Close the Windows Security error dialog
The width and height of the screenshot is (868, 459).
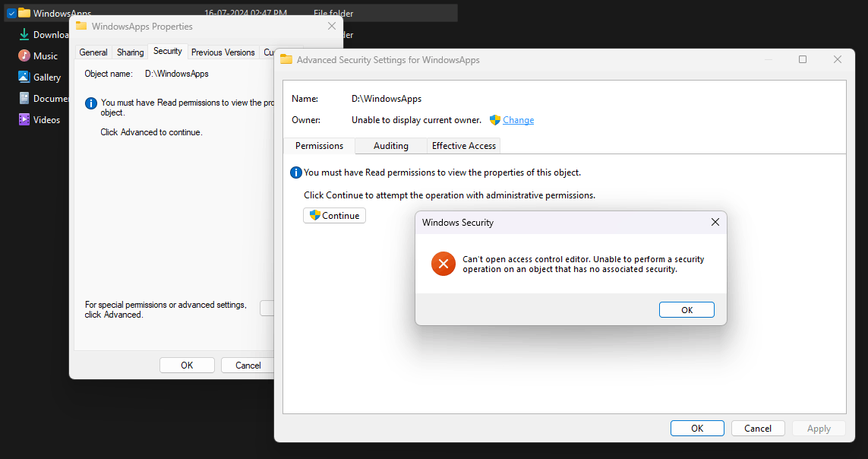tap(715, 222)
